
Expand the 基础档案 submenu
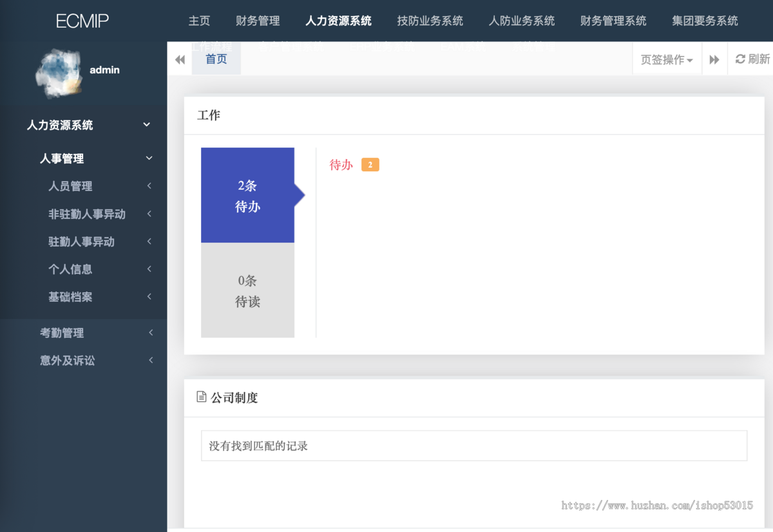point(84,297)
